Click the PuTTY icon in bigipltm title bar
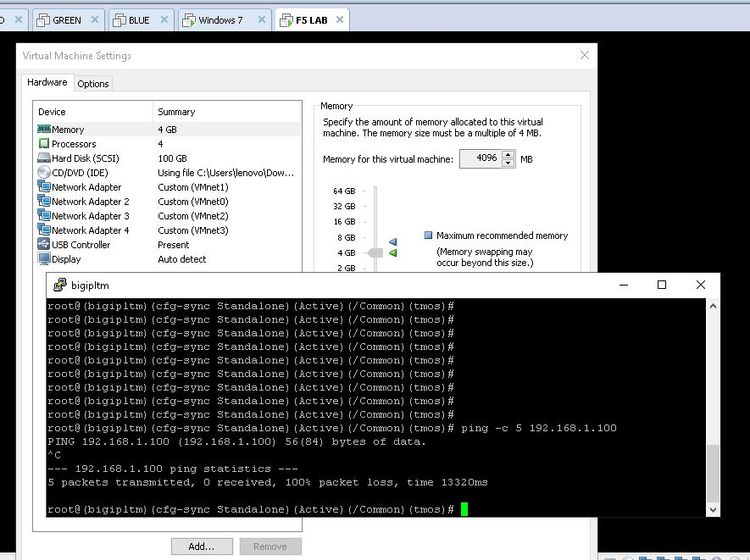 pyautogui.click(x=59, y=285)
